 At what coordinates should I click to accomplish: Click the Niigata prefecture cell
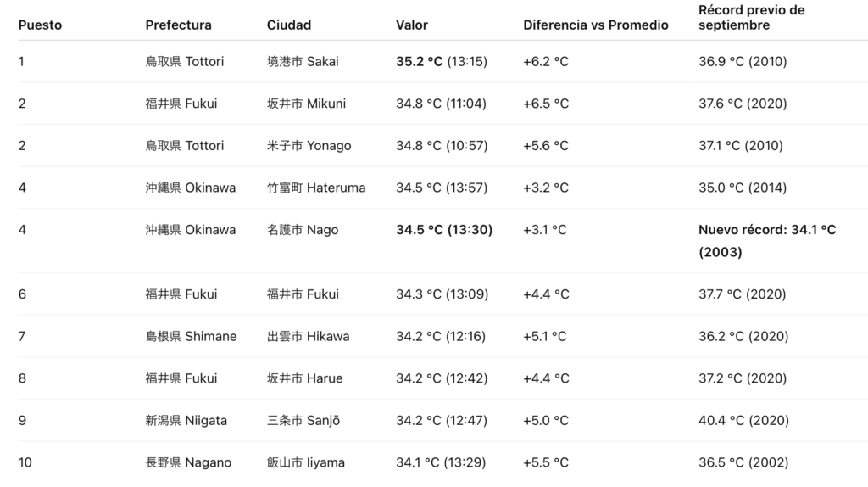pyautogui.click(x=186, y=420)
